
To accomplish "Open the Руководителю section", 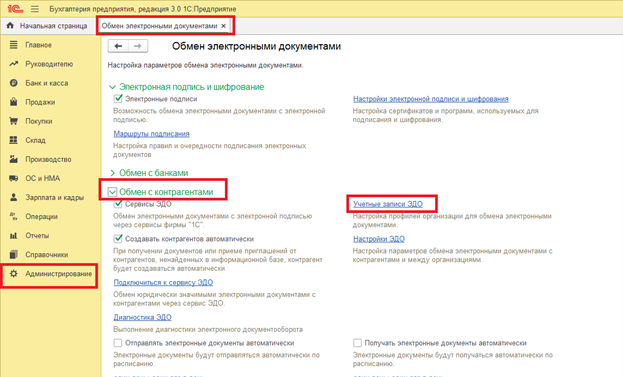I will tap(49, 64).
